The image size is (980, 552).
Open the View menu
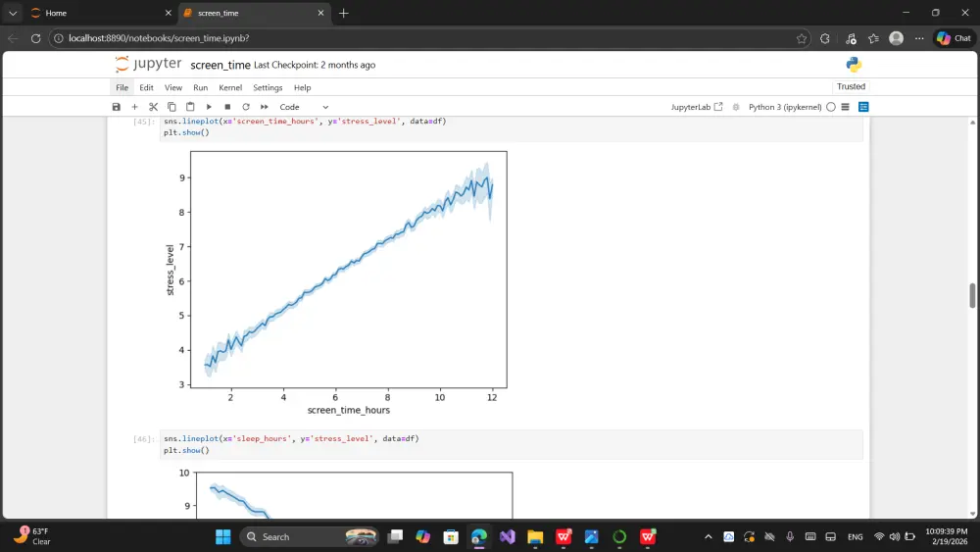pyautogui.click(x=173, y=87)
